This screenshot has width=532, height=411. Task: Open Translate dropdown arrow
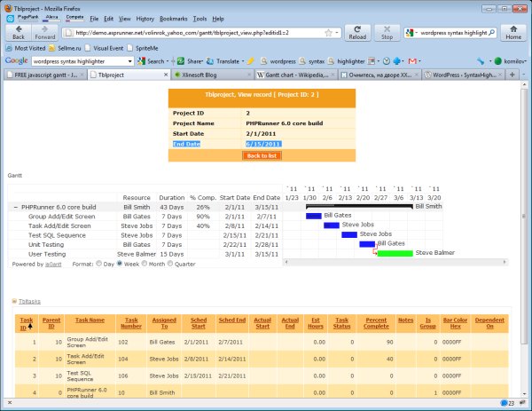point(243,61)
